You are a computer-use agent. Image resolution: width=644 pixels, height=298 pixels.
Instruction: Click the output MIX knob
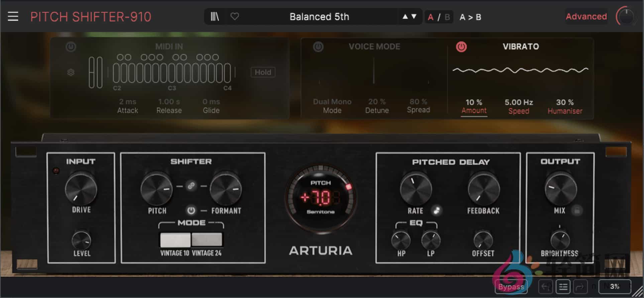560,189
